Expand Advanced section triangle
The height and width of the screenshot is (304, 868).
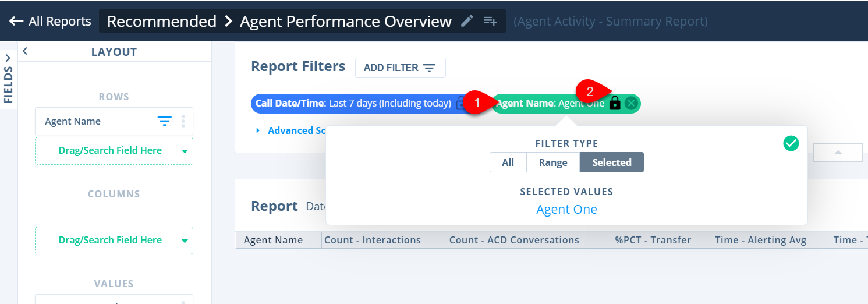pos(258,130)
